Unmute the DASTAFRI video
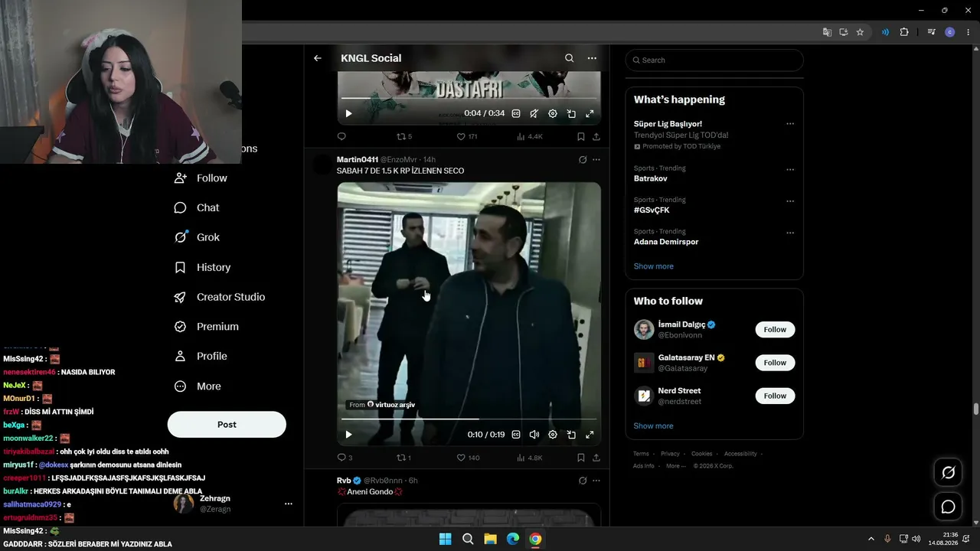 pos(534,113)
